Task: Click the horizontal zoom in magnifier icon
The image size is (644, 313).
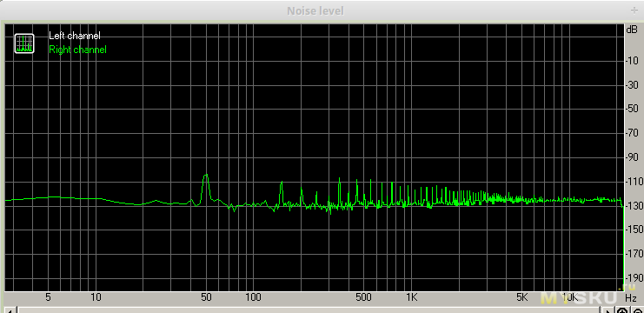Action: [x=622, y=310]
